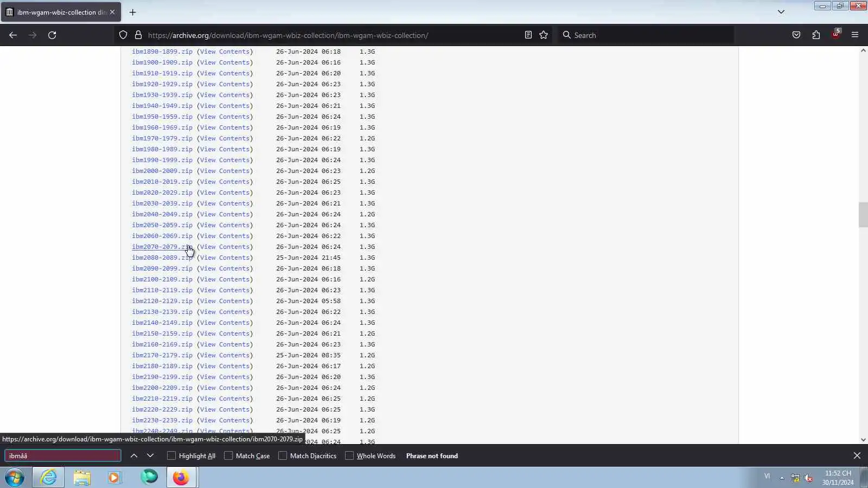
Task: Find previous match arrow
Action: 134,456
